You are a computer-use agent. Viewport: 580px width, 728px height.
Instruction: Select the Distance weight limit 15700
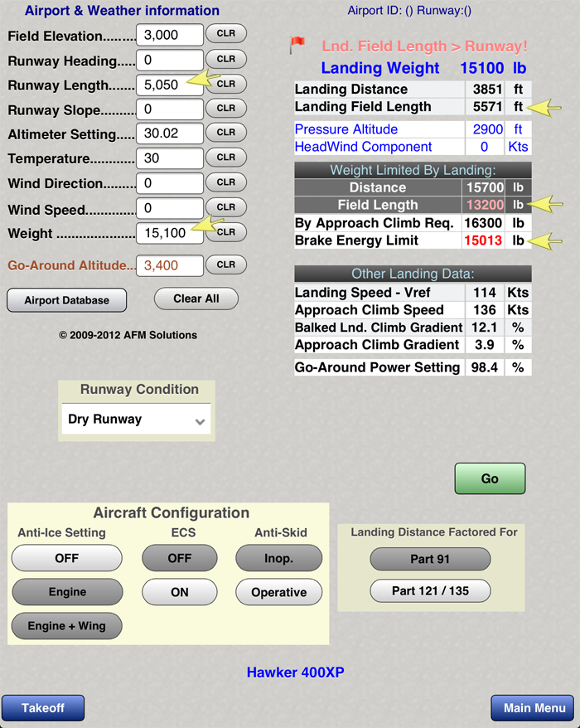486,187
